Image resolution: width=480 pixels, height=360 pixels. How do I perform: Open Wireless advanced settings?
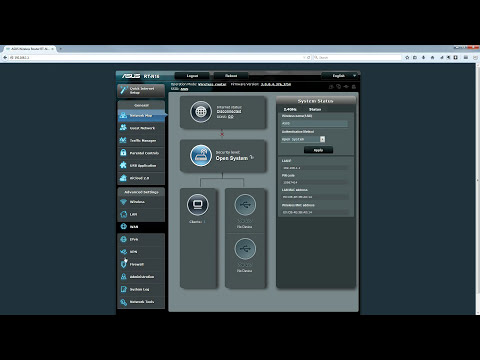(141, 202)
